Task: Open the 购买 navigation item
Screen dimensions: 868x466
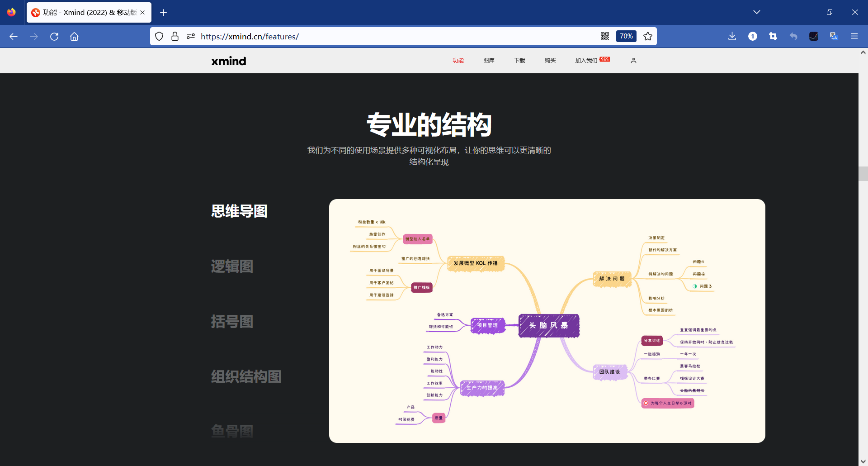Action: pos(550,60)
